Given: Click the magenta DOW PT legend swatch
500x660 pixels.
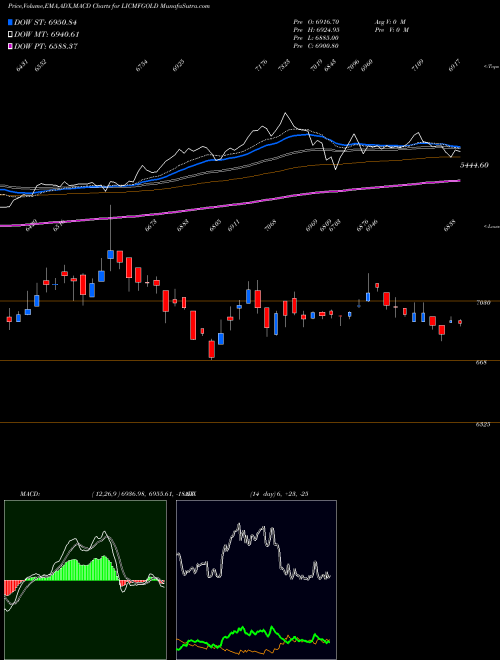Looking at the screenshot, I should click(10, 46).
